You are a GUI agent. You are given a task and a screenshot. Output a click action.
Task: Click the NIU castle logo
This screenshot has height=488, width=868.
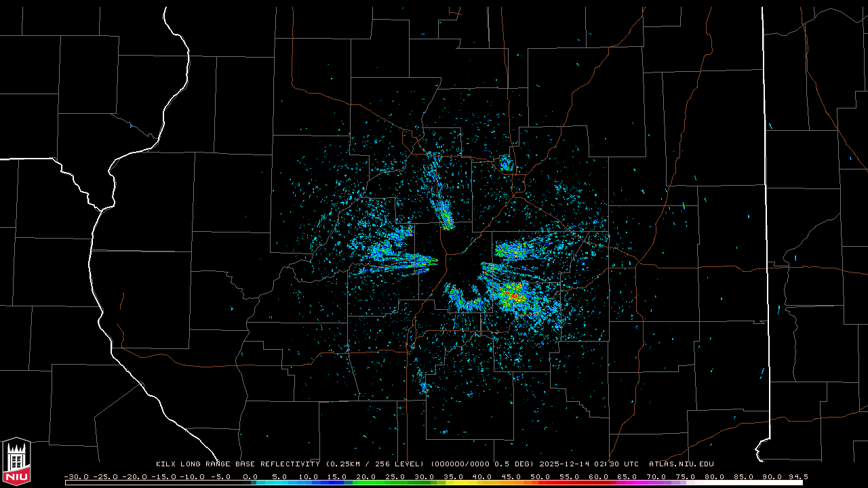point(16,462)
